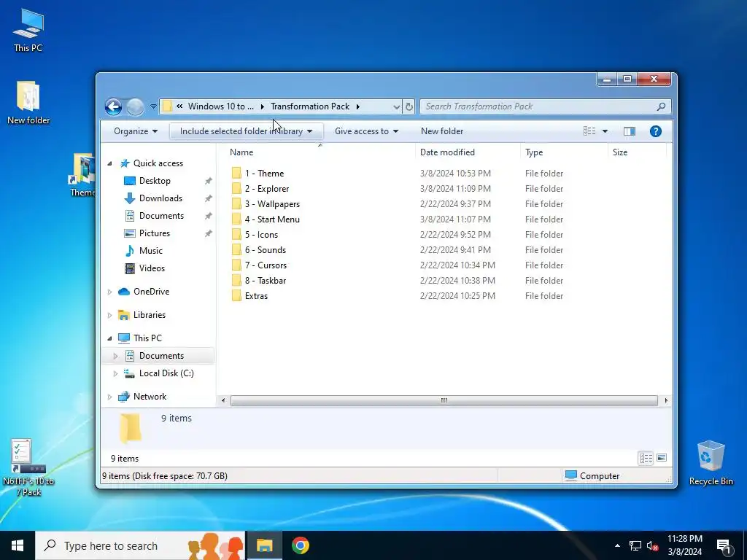The width and height of the screenshot is (747, 560).
Task: Select Local Disk (C:) drive
Action: [166, 373]
